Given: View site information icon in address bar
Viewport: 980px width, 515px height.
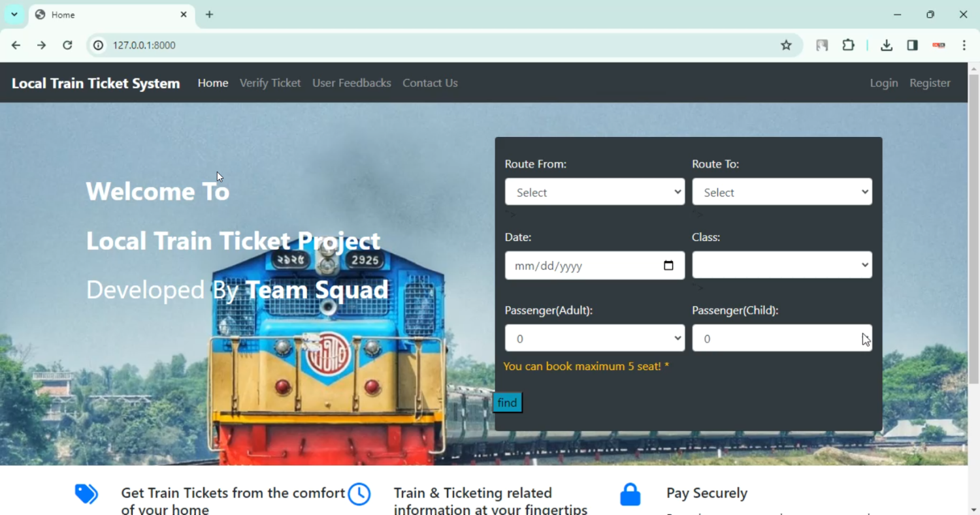Looking at the screenshot, I should [x=99, y=45].
